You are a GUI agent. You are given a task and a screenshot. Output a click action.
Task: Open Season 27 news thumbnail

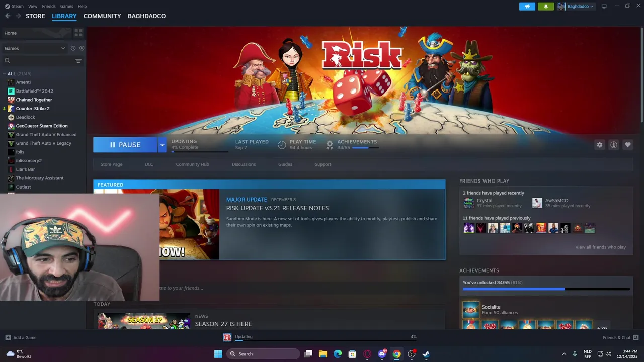click(144, 321)
